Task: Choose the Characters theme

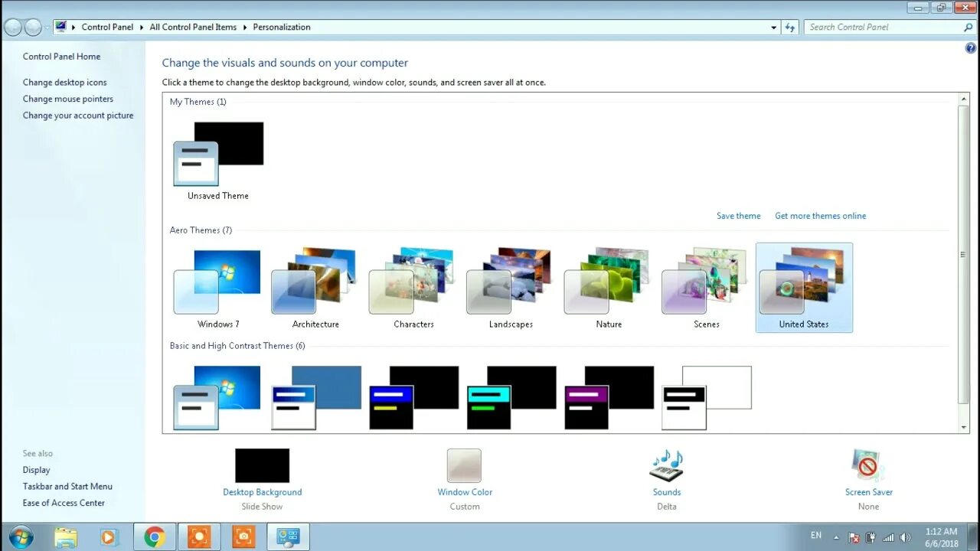Action: (413, 289)
